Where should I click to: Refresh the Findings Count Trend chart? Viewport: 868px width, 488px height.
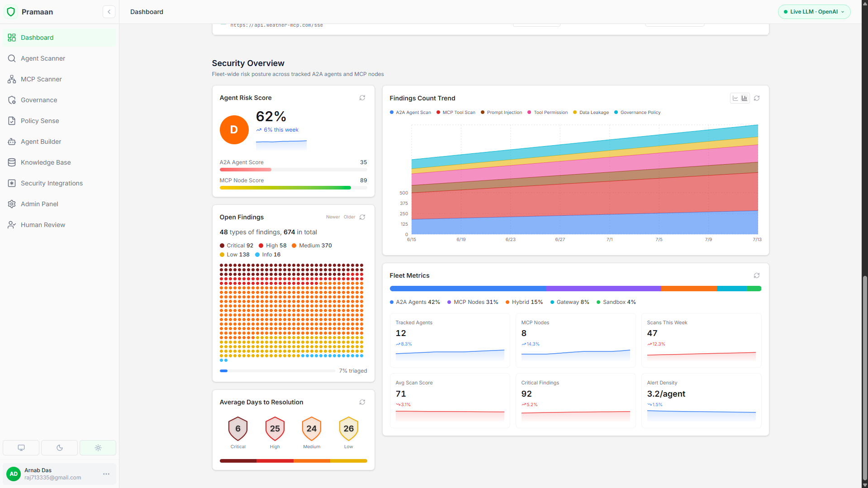coord(757,98)
